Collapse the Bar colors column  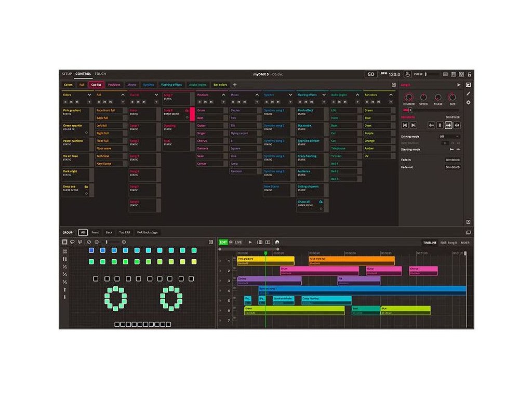point(392,95)
